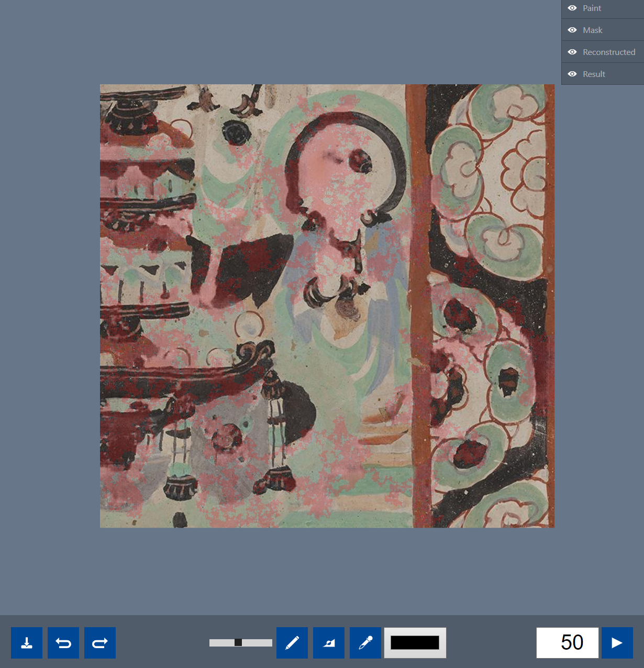This screenshot has width=644, height=668.
Task: Select the eyedropper color picker tool
Action: pos(365,643)
